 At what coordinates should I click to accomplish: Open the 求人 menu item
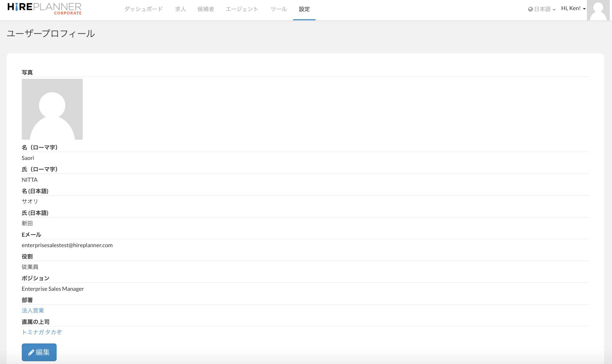[x=180, y=9]
